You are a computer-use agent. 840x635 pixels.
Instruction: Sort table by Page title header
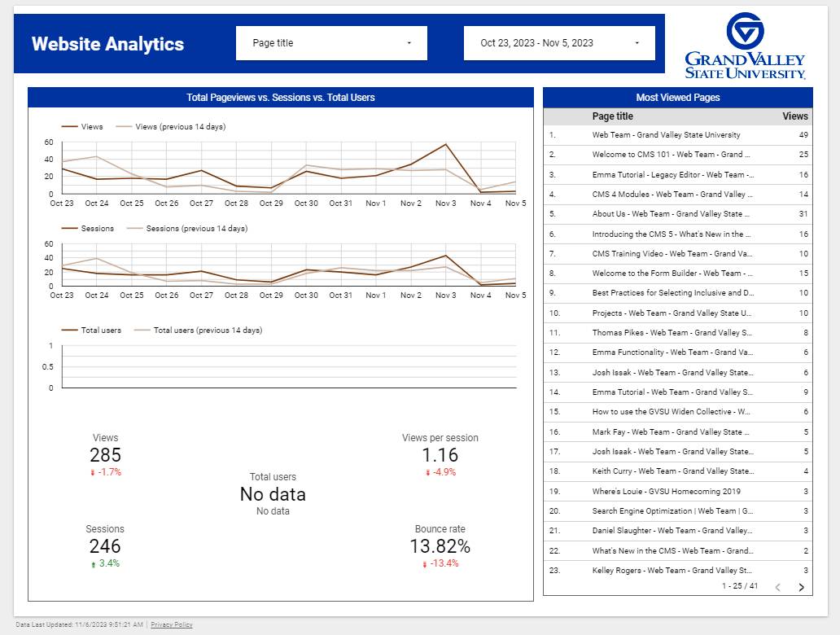point(612,116)
